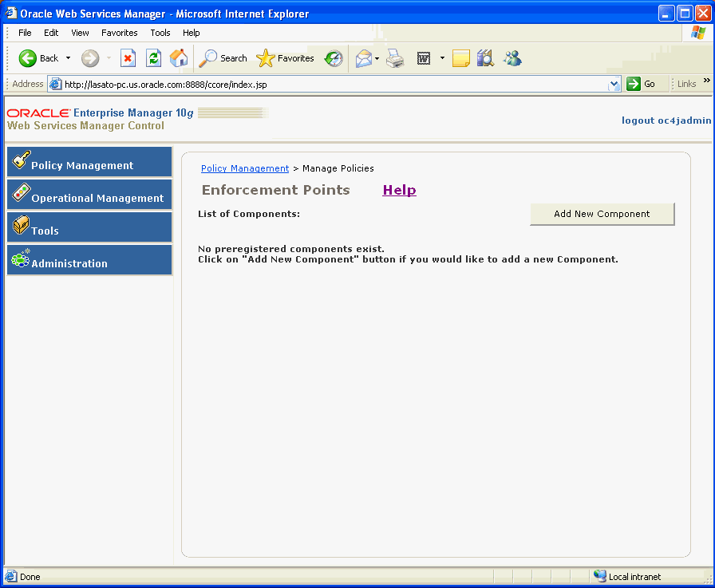This screenshot has width=715, height=588.
Task: Click the Operational Management traffic light icon
Action: click(x=21, y=192)
